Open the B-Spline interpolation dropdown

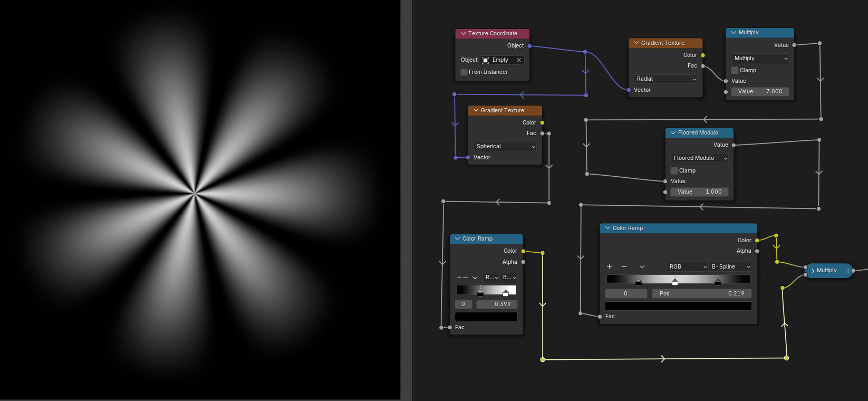coord(730,267)
